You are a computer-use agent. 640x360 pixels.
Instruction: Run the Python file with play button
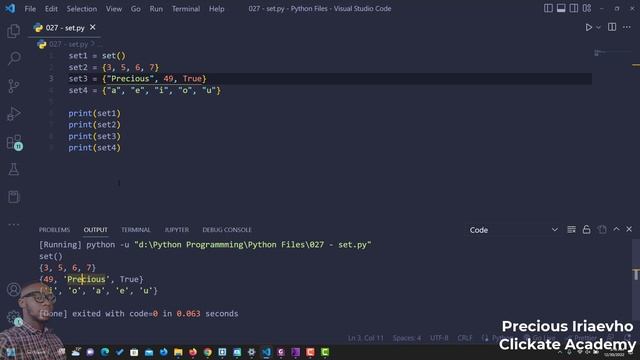588,27
